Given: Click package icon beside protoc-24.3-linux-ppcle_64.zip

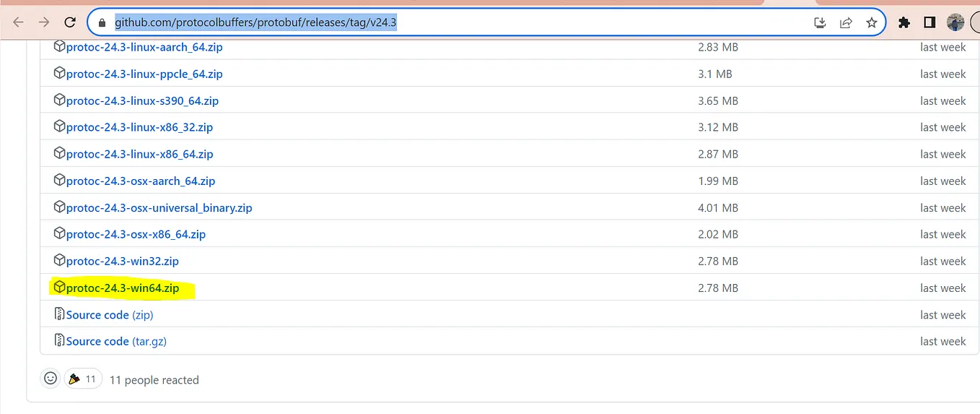Looking at the screenshot, I should click(60, 73).
